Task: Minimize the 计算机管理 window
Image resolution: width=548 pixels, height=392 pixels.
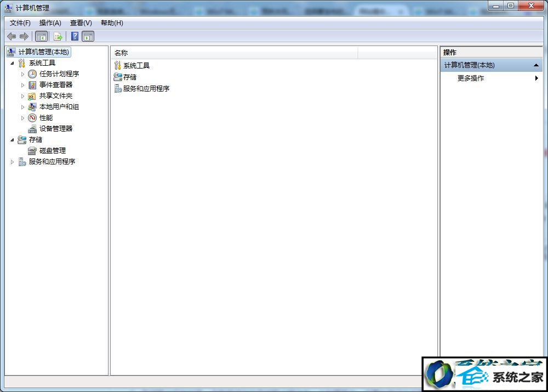Action: coord(496,6)
